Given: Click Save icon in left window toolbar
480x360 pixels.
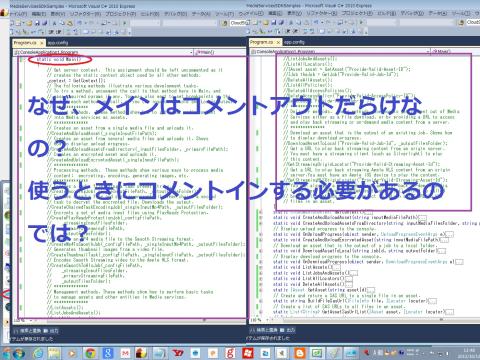Looking at the screenshot, I should click(x=37, y=23).
